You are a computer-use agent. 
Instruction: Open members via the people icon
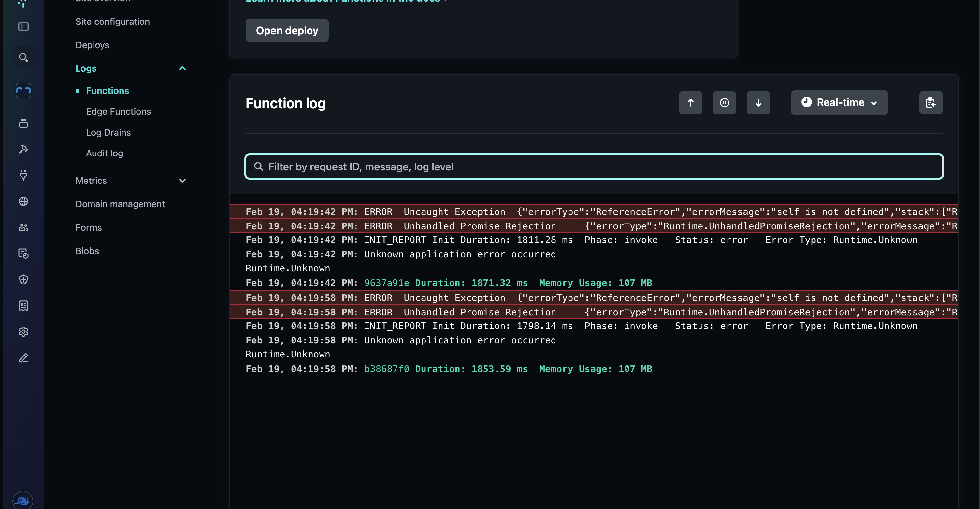pos(23,227)
